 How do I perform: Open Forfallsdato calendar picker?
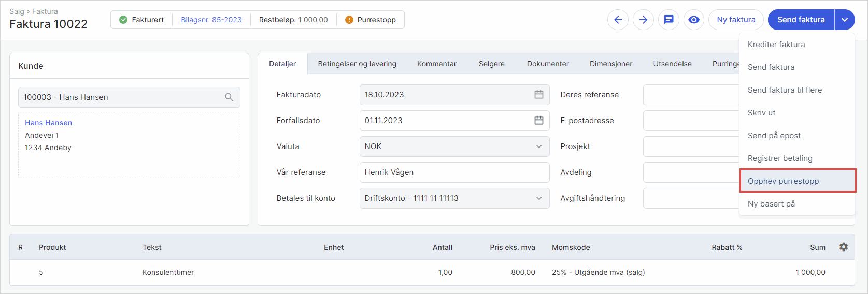(539, 121)
